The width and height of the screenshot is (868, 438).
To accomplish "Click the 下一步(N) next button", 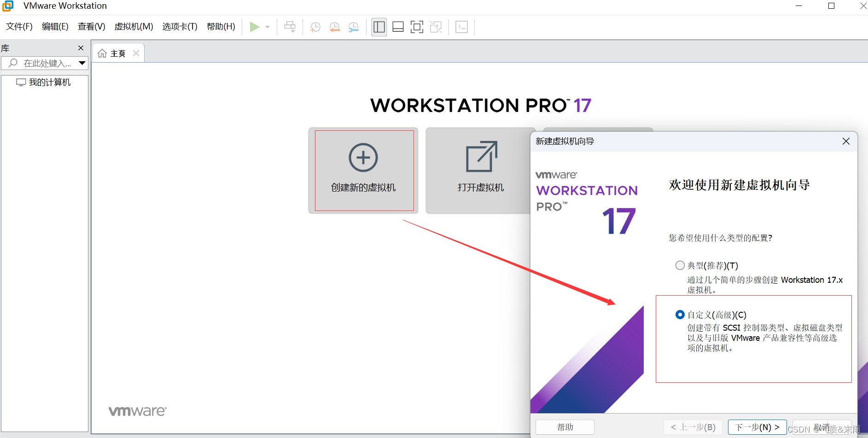I will [757, 427].
